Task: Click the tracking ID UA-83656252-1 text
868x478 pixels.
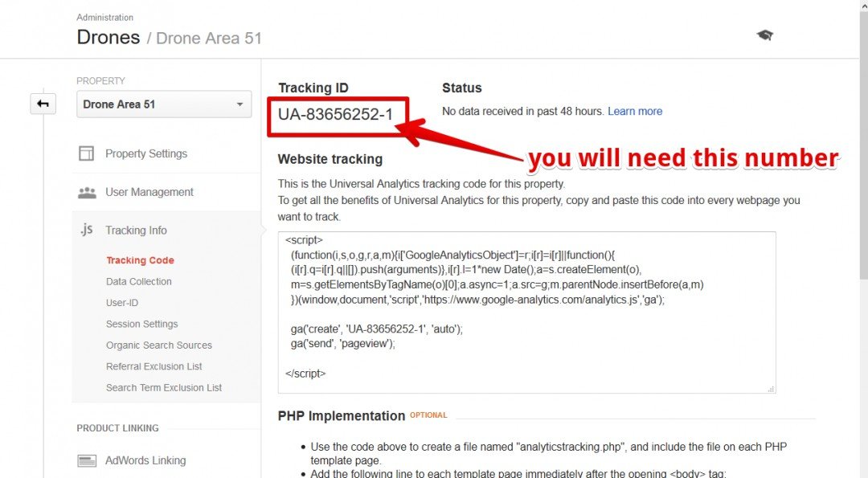Action: [335, 115]
